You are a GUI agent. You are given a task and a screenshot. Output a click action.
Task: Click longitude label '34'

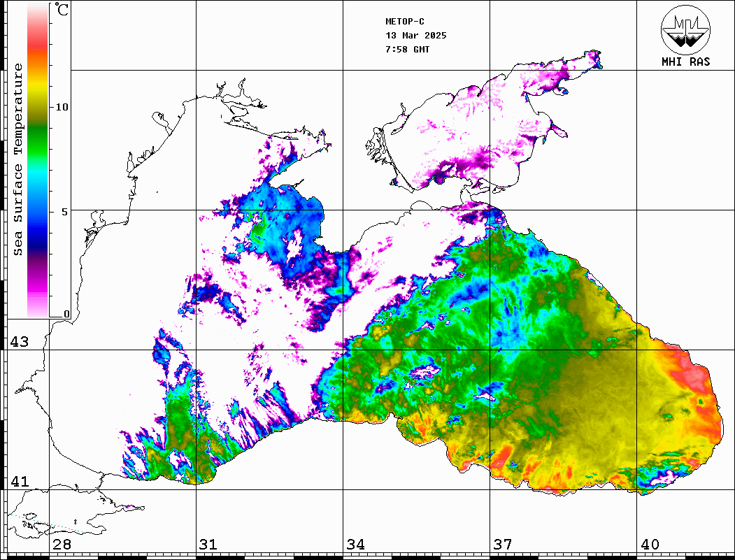click(355, 544)
